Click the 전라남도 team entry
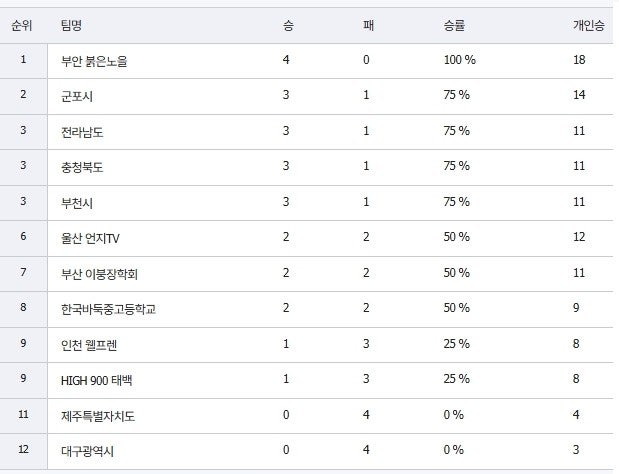 pos(82,132)
